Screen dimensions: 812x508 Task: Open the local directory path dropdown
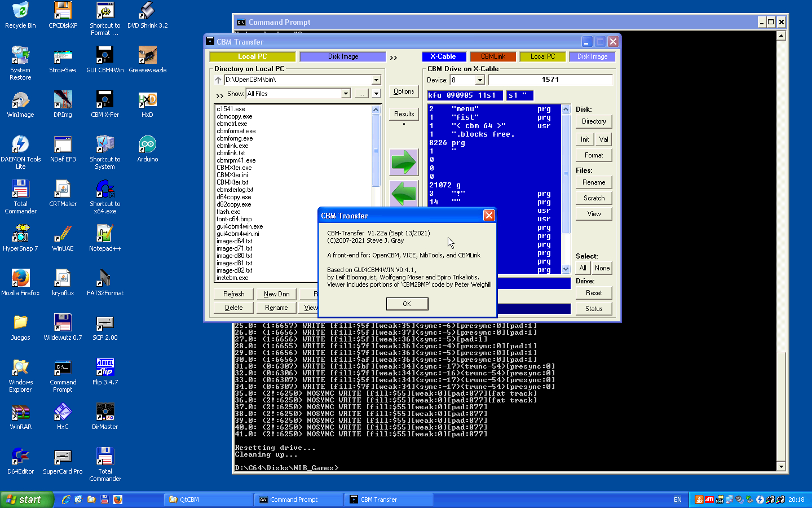(x=376, y=80)
